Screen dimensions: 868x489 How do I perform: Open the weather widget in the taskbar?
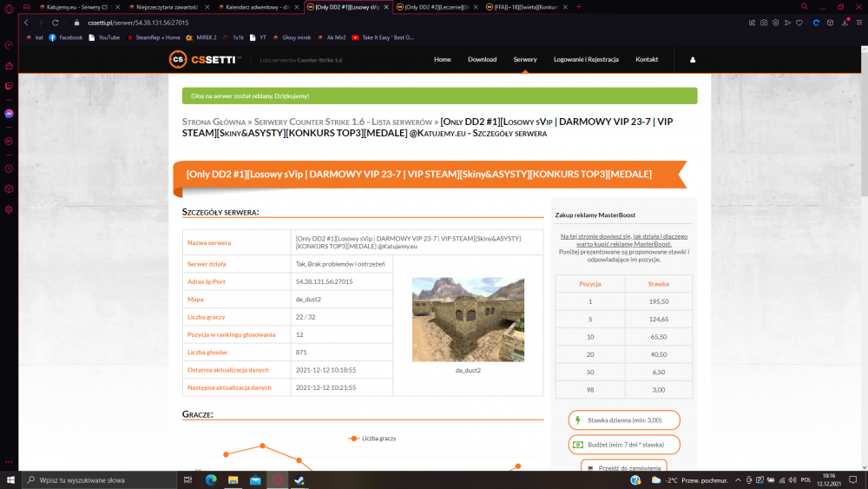[x=688, y=480]
